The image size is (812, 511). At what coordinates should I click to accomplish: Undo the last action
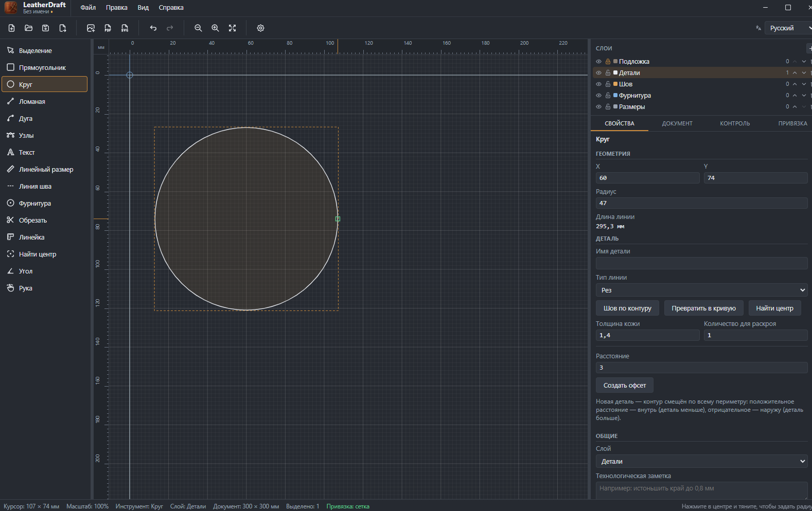[153, 28]
